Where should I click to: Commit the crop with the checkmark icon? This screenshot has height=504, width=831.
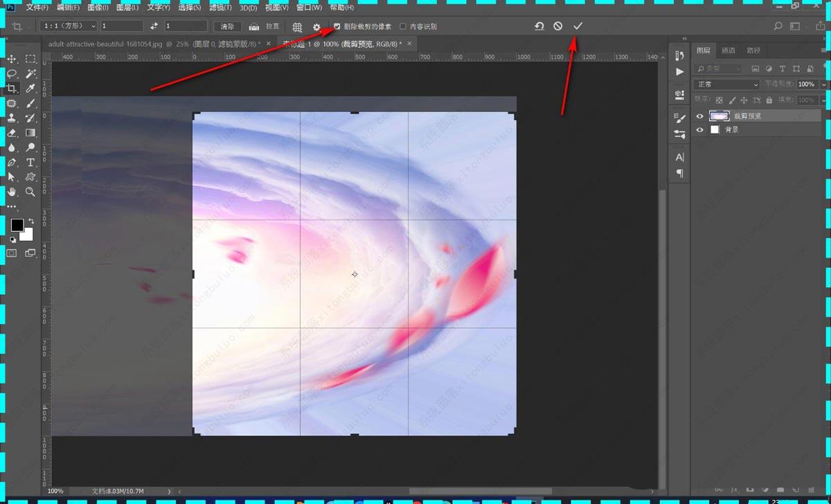(x=578, y=26)
